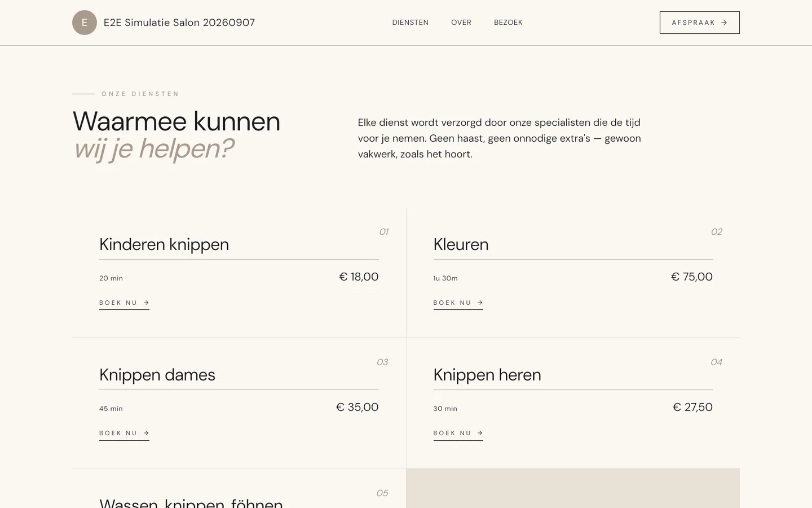Click the Waarmee kunnen wij je helpen heading

click(x=176, y=135)
